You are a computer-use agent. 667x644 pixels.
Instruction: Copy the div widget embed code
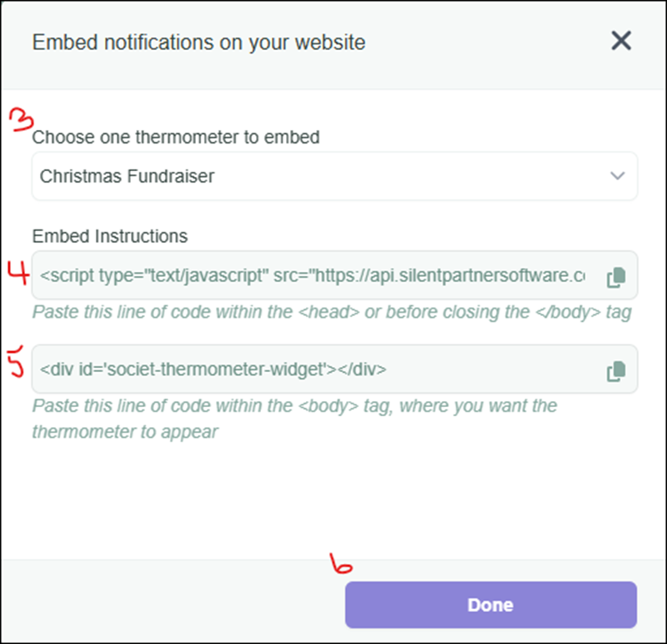[x=615, y=371]
